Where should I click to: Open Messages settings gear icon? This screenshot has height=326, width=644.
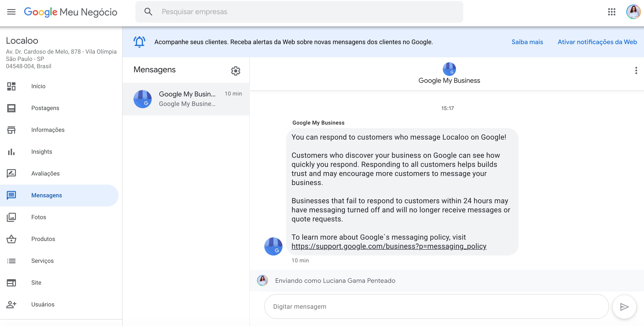point(235,71)
